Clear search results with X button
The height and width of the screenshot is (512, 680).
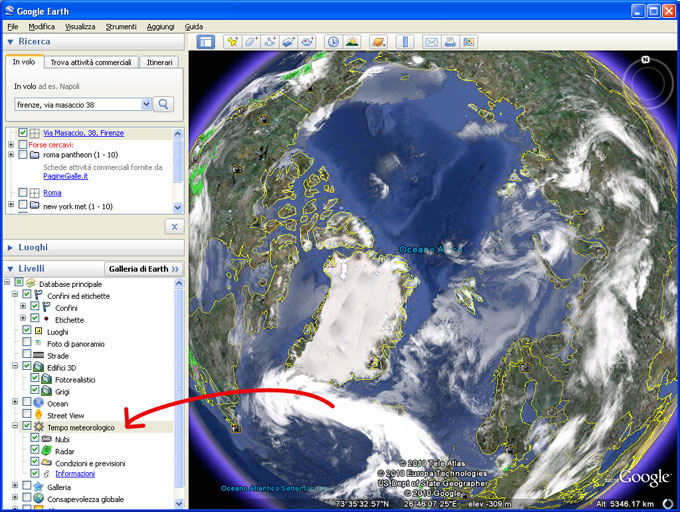[174, 227]
